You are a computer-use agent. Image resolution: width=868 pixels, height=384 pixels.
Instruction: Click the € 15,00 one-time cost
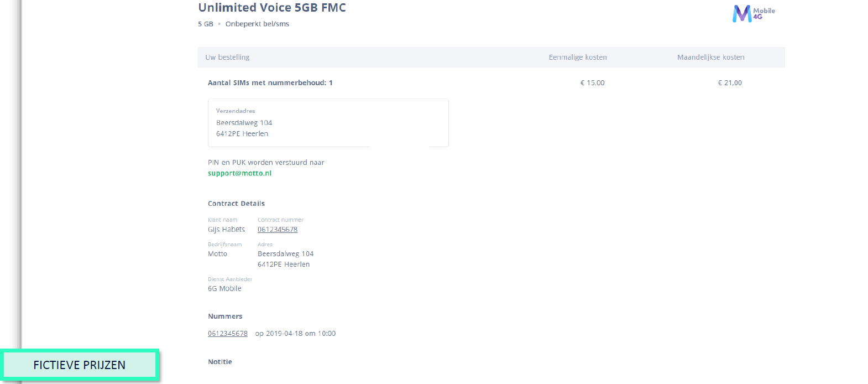(x=592, y=83)
